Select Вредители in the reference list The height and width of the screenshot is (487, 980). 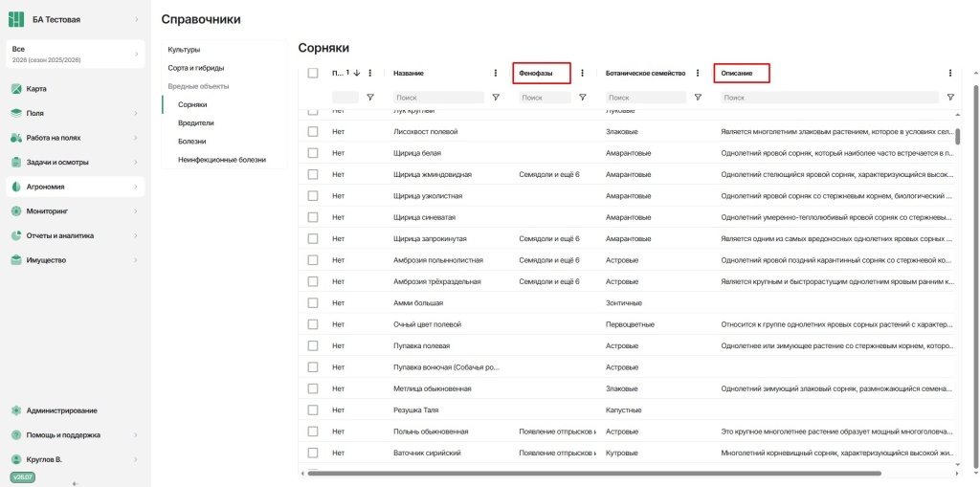pyautogui.click(x=195, y=123)
